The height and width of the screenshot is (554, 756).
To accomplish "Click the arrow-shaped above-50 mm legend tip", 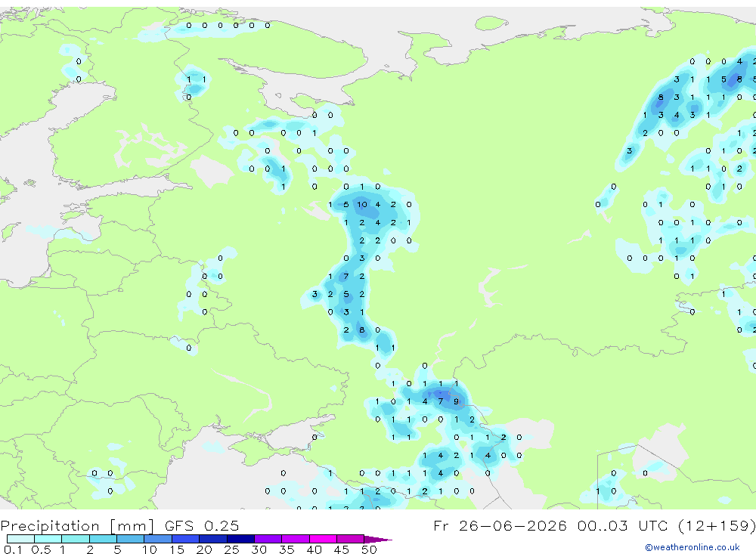I will [x=378, y=540].
